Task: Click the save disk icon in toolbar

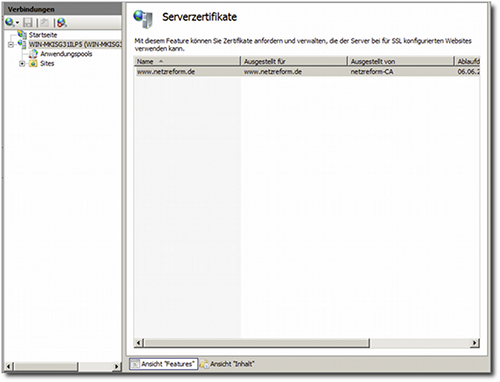Action: [x=28, y=23]
